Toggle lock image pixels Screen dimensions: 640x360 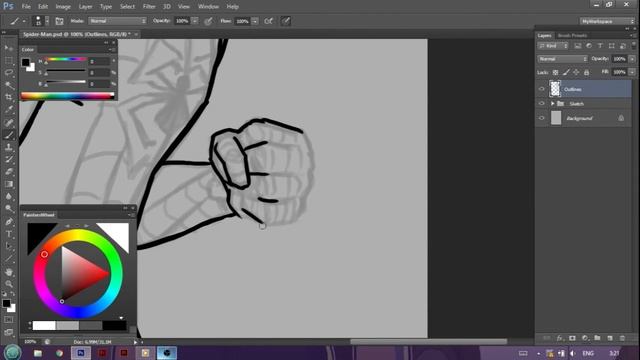coord(566,72)
